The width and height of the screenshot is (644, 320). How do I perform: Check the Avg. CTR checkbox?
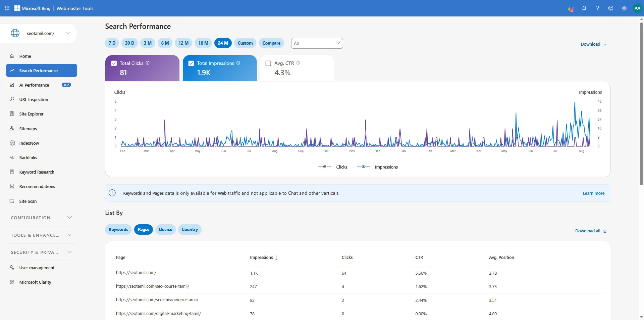[x=268, y=63]
